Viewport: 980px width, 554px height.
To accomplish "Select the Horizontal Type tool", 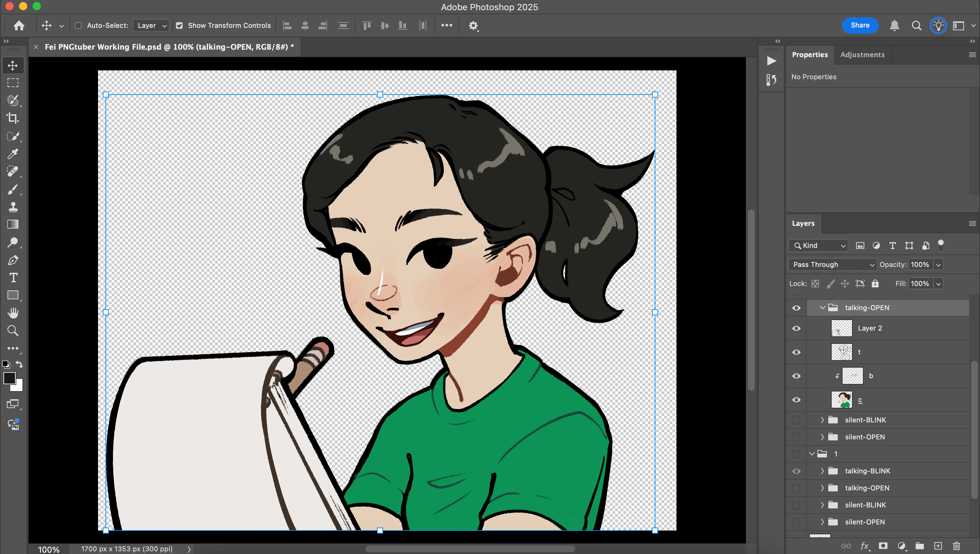I will pyautogui.click(x=13, y=278).
